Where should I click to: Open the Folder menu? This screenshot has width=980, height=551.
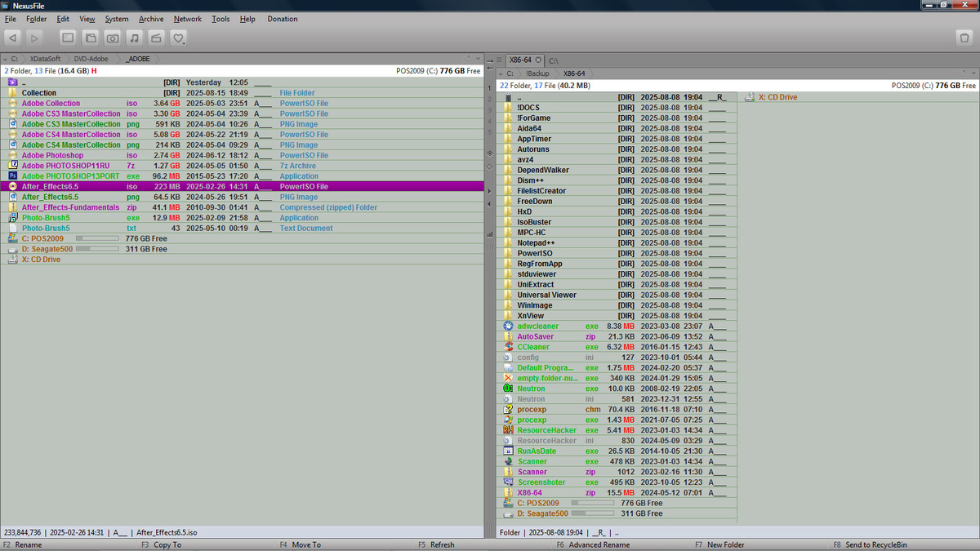(x=37, y=19)
